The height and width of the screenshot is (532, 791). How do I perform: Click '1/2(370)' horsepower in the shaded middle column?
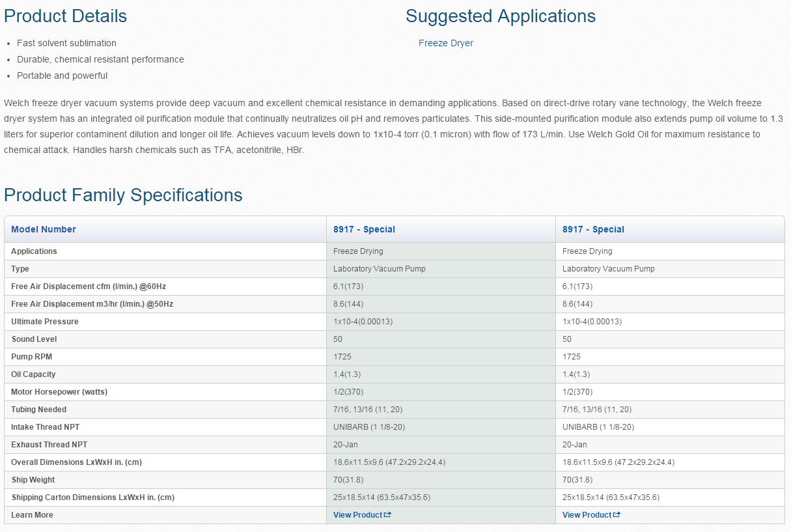[x=348, y=392]
